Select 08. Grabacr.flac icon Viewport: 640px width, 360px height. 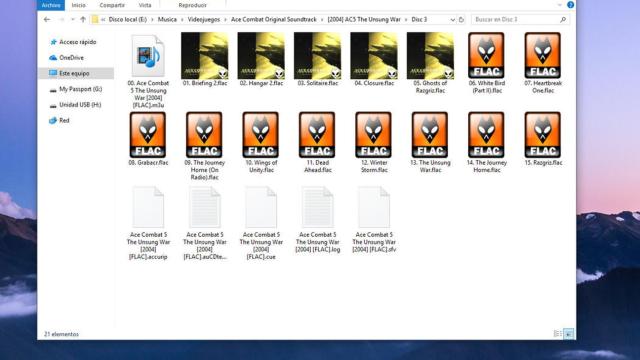[148, 135]
